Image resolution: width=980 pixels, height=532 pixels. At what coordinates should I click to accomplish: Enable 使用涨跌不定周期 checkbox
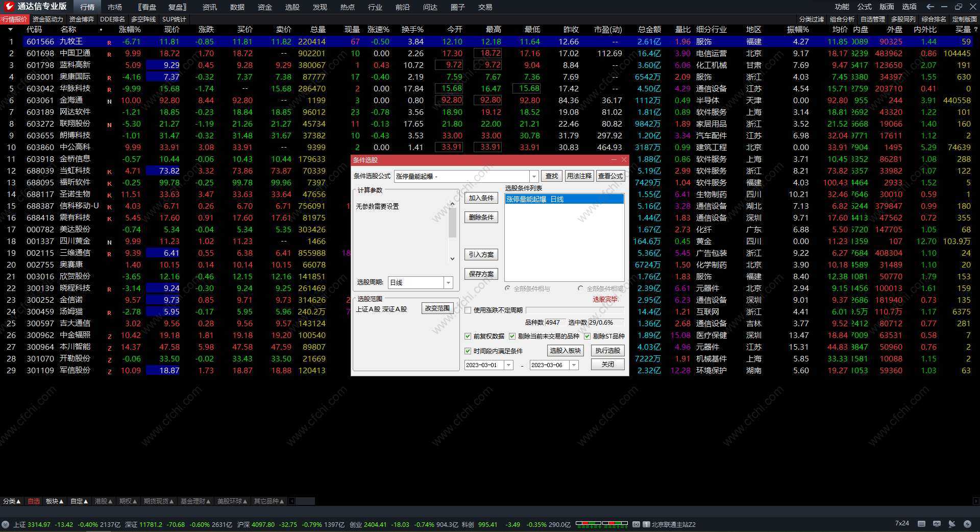[468, 310]
